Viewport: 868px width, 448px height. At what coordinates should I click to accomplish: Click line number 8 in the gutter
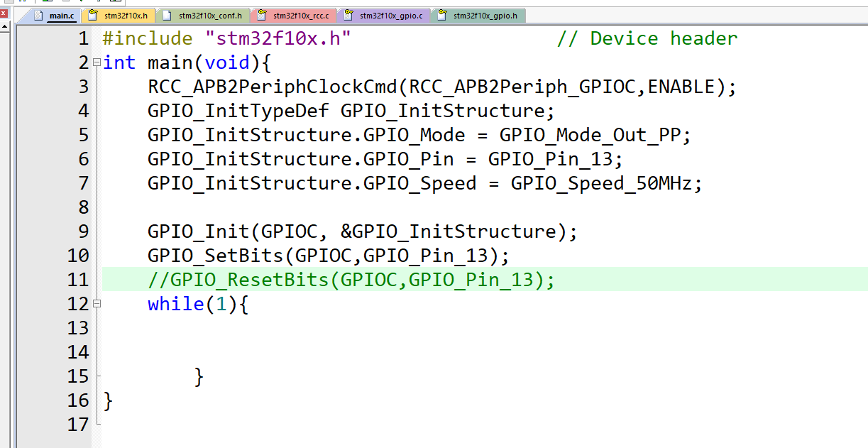84,207
